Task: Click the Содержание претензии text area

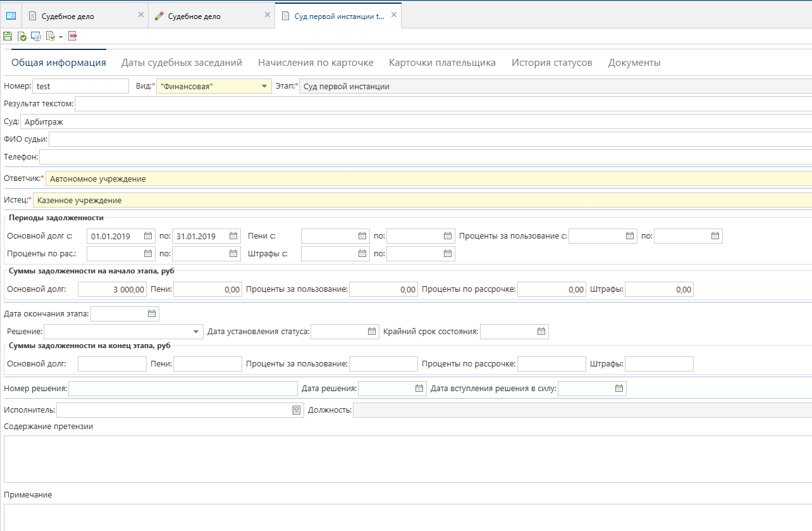Action: click(x=408, y=459)
